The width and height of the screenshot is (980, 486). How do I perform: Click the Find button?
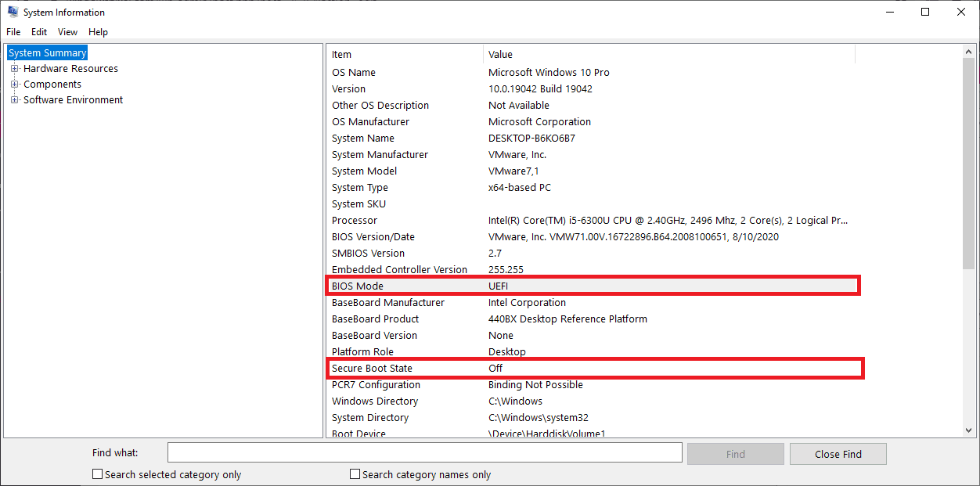tap(736, 454)
